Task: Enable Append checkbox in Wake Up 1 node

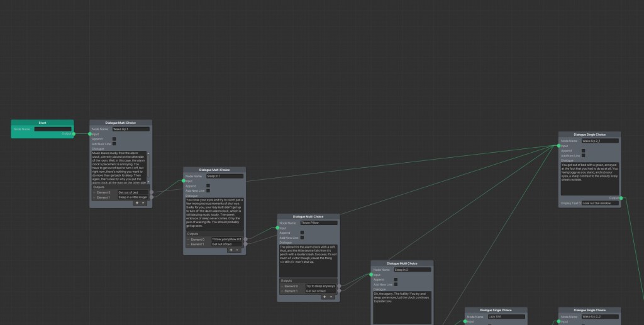Action: click(x=114, y=139)
